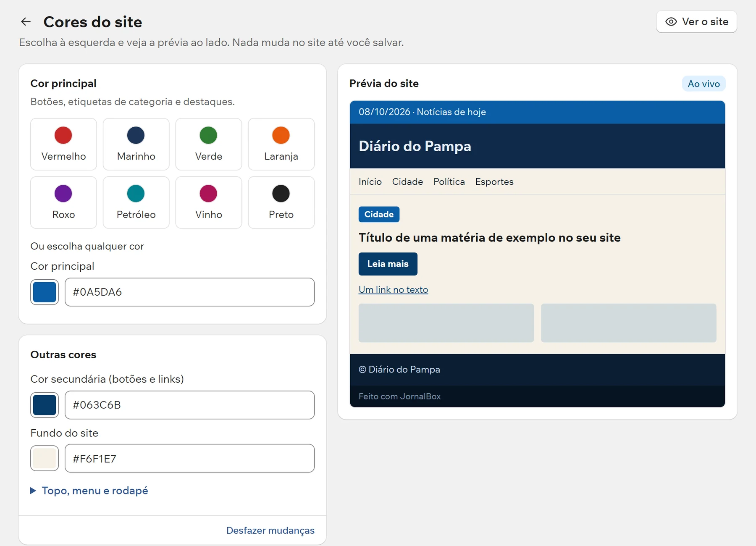Open Esportes in the preview menu
Image resolution: width=756 pixels, height=546 pixels.
click(x=494, y=182)
